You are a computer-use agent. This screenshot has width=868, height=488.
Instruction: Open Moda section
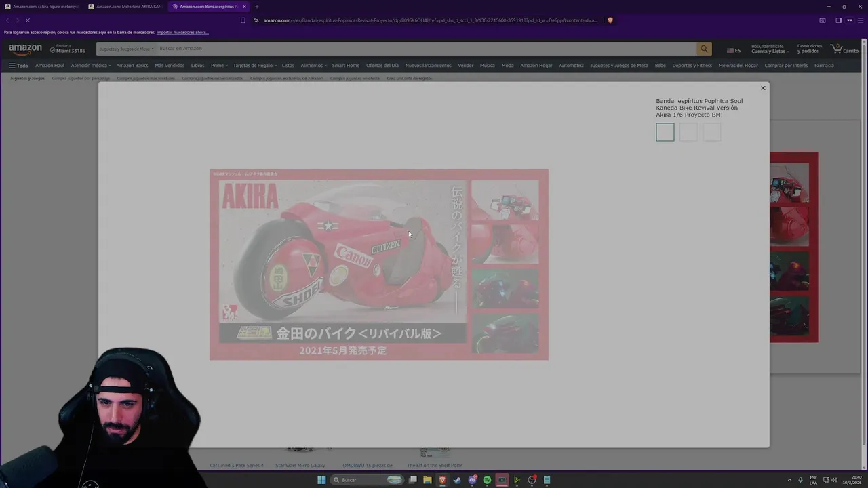507,66
